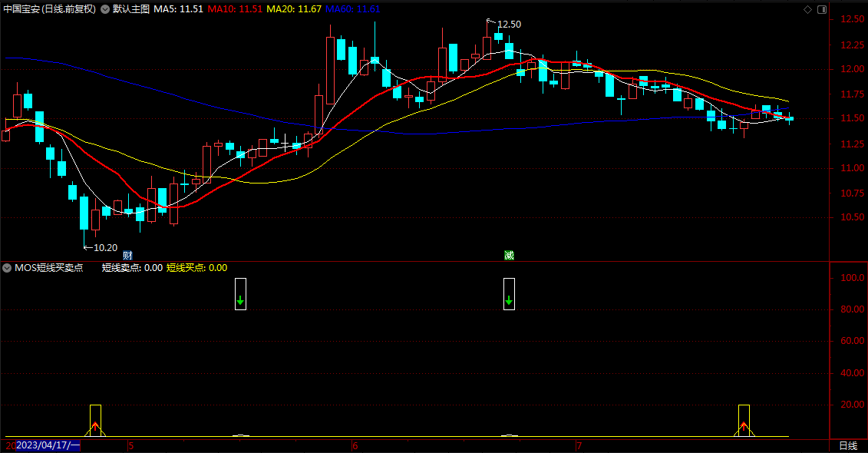Select the MA5: 11.51 indicator label

178,9
